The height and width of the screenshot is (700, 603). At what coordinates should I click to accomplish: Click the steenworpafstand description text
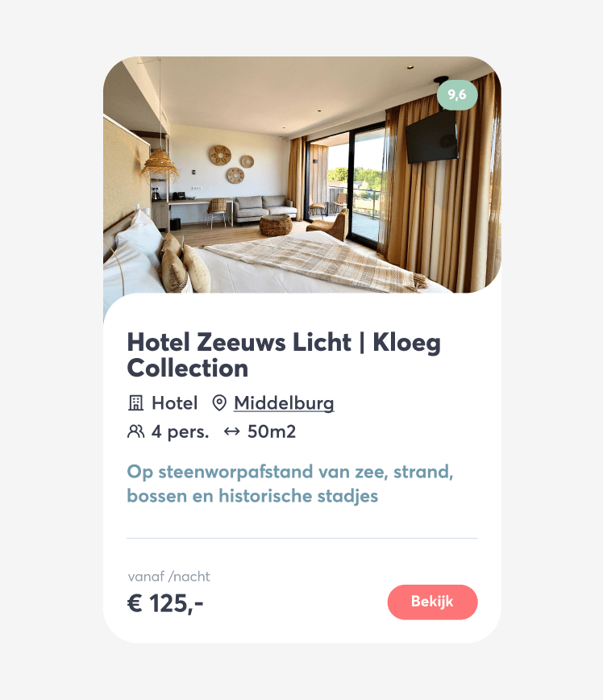290,484
